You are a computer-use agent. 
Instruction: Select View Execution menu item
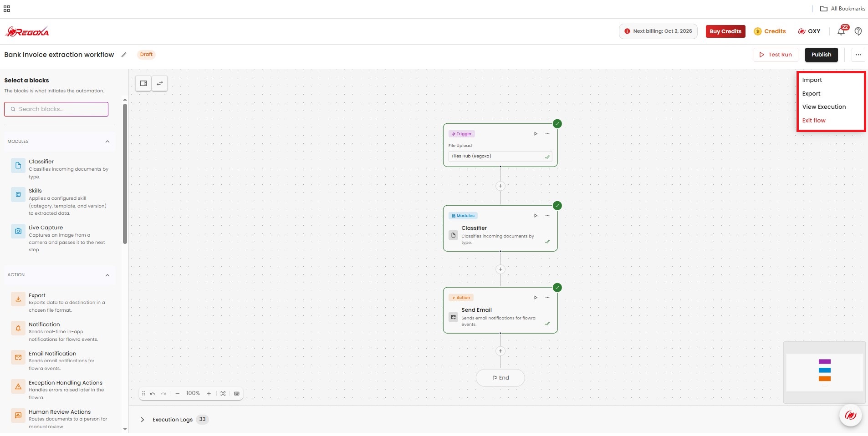click(824, 107)
